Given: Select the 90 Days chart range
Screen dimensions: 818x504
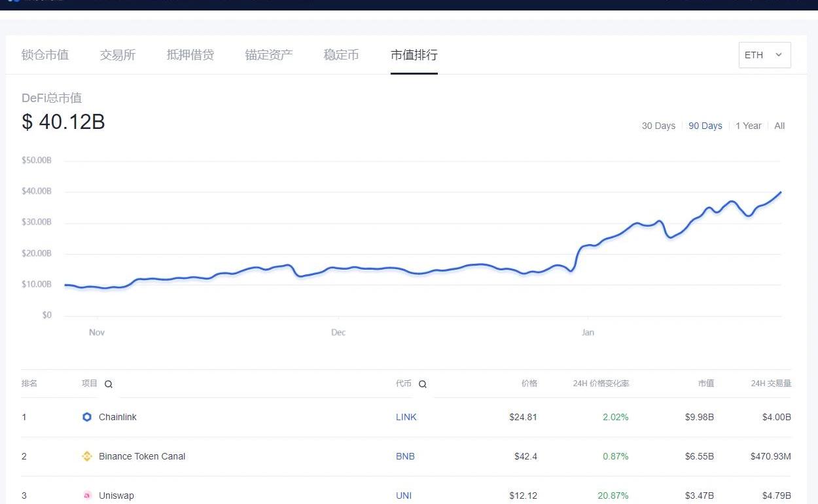Looking at the screenshot, I should 705,126.
